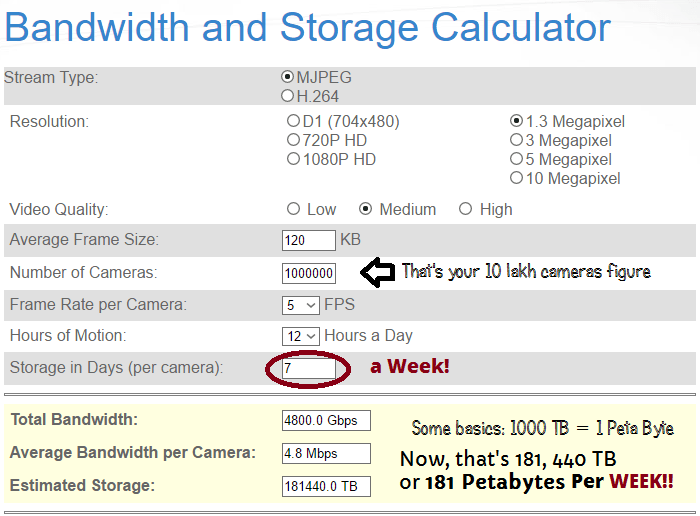Click the Number of Cameras field
This screenshot has height=516, width=700.
pyautogui.click(x=309, y=273)
